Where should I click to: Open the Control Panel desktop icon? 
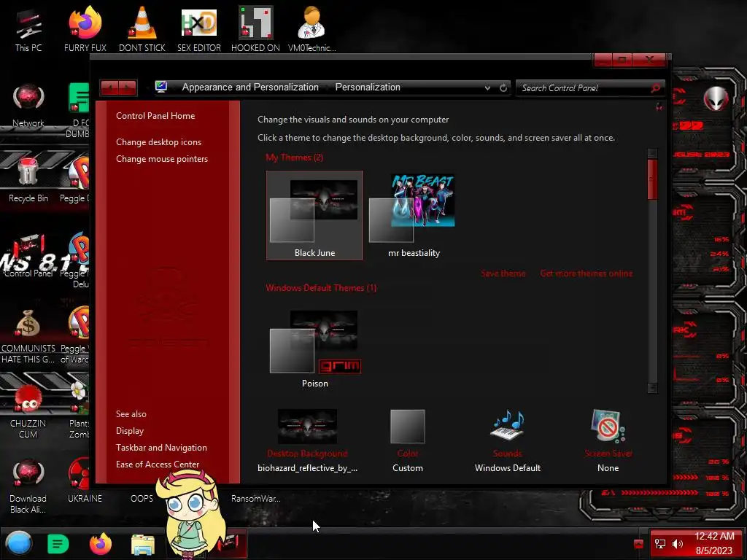pyautogui.click(x=28, y=256)
